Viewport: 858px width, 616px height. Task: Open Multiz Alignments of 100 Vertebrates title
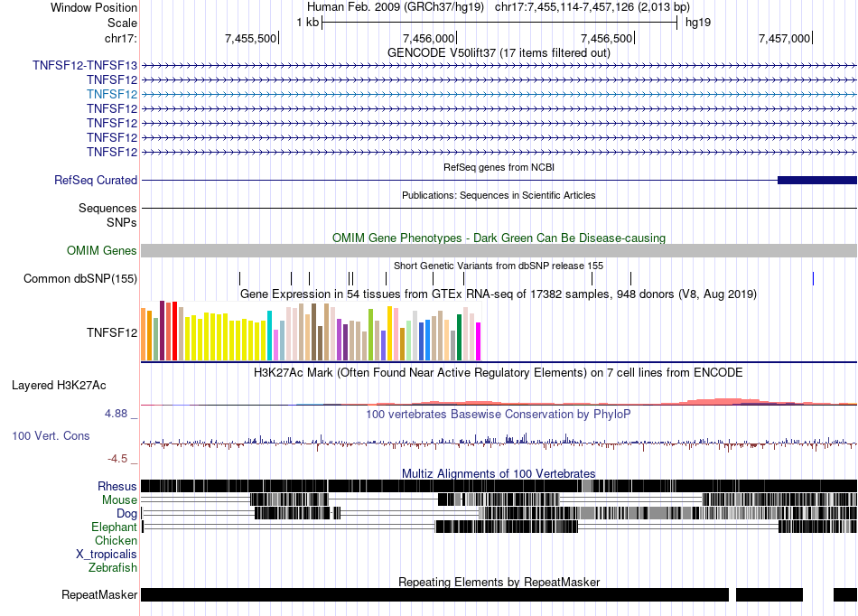[499, 474]
